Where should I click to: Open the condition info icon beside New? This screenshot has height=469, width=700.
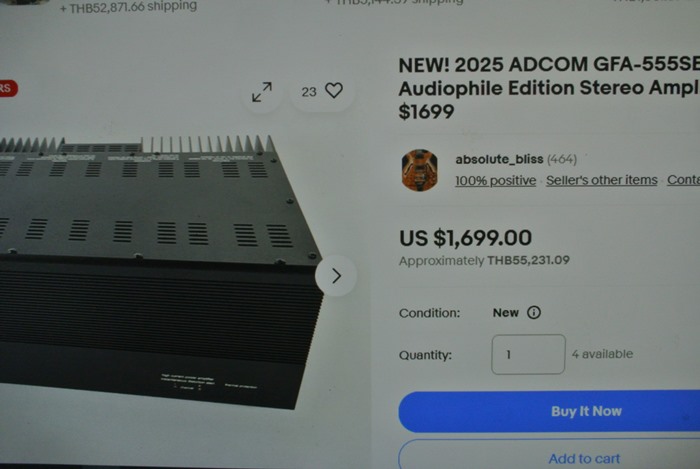(534, 312)
